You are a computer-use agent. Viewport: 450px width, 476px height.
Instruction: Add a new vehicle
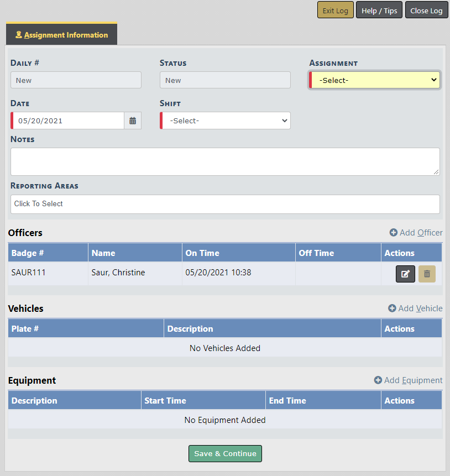[415, 308]
